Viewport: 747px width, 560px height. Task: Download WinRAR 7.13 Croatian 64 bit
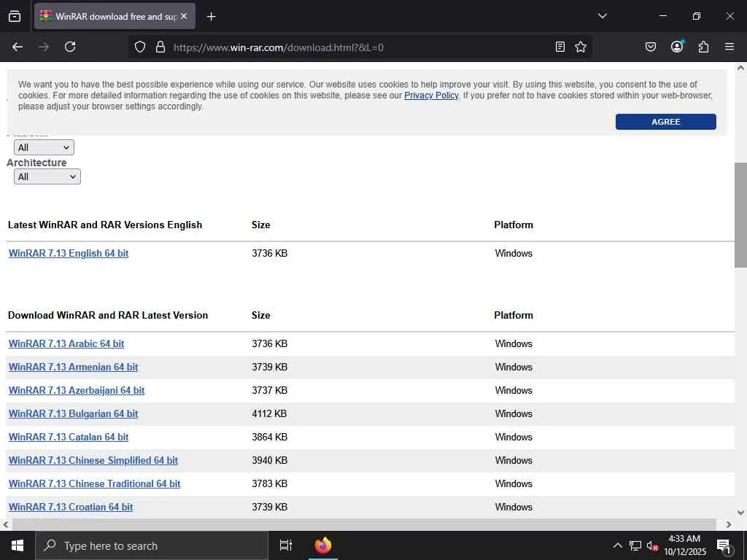click(x=71, y=507)
